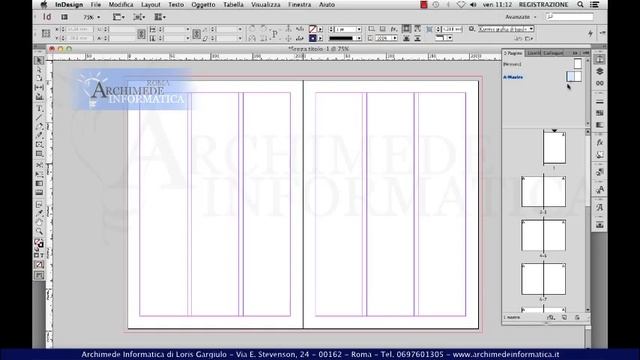Switch to the Collegamenti panel tab
The height and width of the screenshot is (360, 640).
(x=553, y=53)
